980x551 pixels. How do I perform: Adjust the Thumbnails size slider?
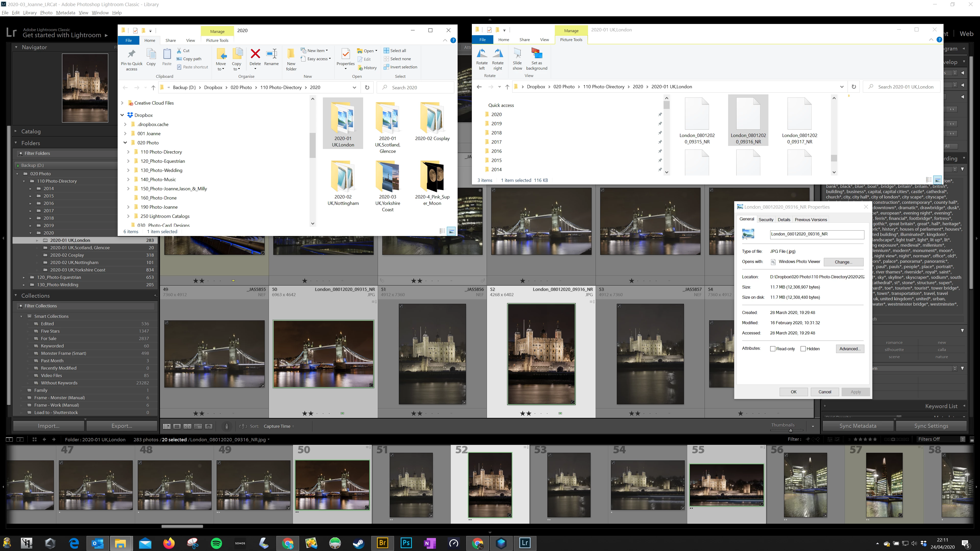point(791,430)
